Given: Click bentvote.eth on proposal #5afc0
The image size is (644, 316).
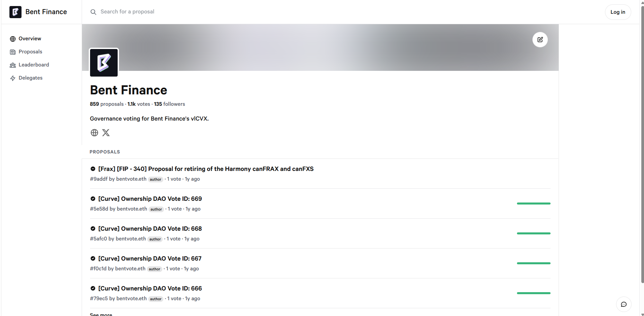Looking at the screenshot, I should [x=131, y=239].
